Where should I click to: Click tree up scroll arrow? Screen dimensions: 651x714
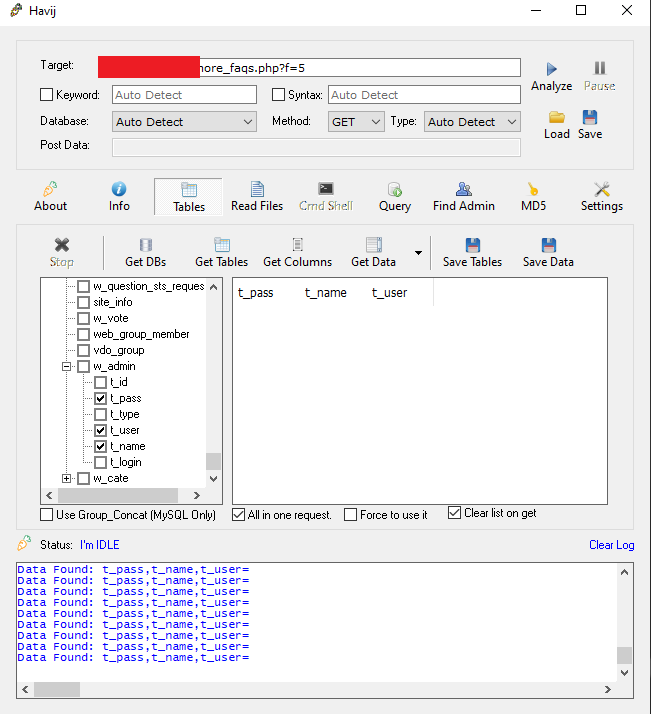click(214, 287)
